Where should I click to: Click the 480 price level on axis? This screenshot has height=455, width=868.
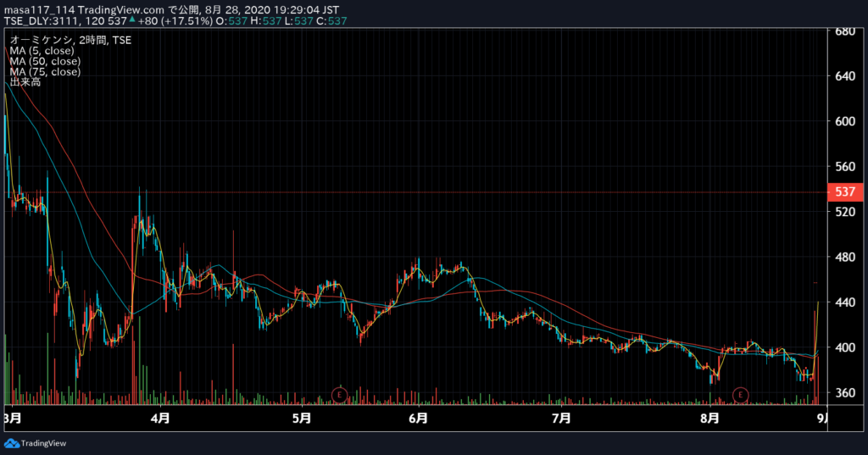(x=845, y=257)
